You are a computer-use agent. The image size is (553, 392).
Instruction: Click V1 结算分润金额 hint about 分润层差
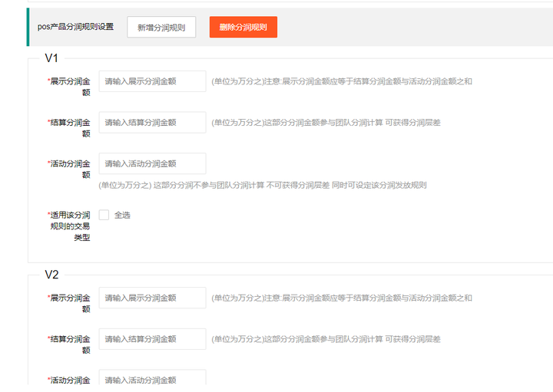tap(326, 123)
